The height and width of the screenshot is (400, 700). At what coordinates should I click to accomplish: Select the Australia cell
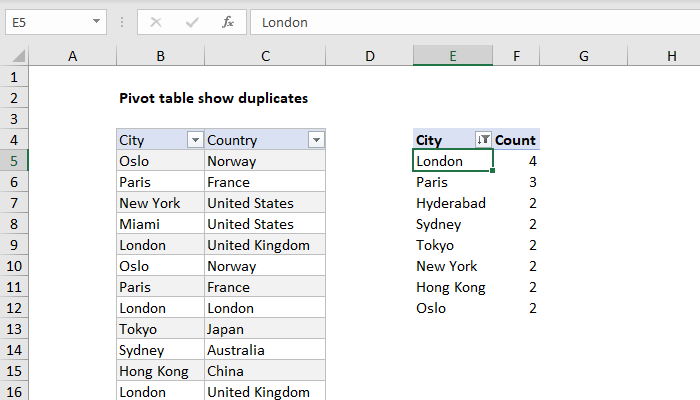[x=265, y=350]
